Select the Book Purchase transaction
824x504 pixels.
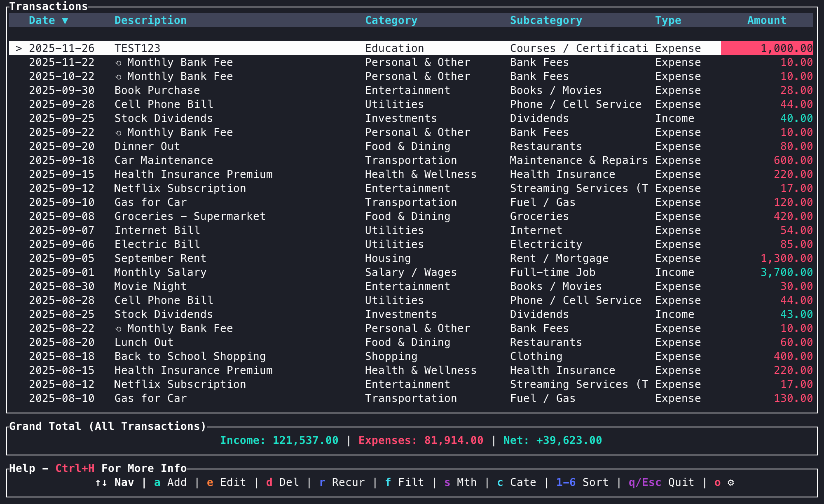(x=411, y=90)
